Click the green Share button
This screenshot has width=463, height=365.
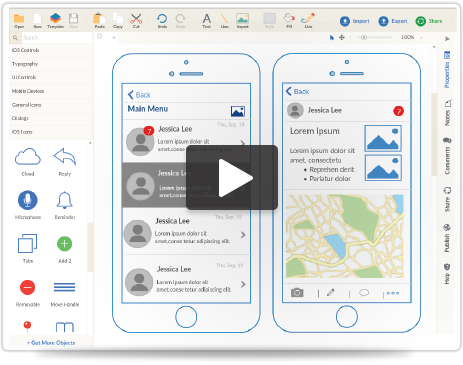tap(429, 21)
